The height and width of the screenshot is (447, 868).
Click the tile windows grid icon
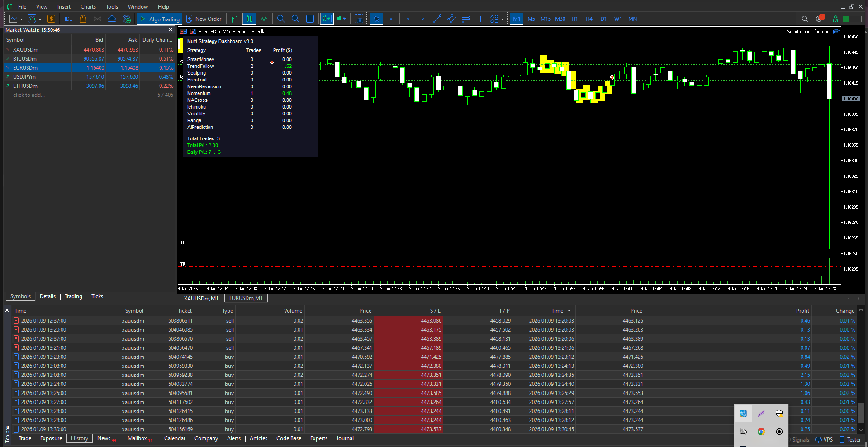(310, 19)
